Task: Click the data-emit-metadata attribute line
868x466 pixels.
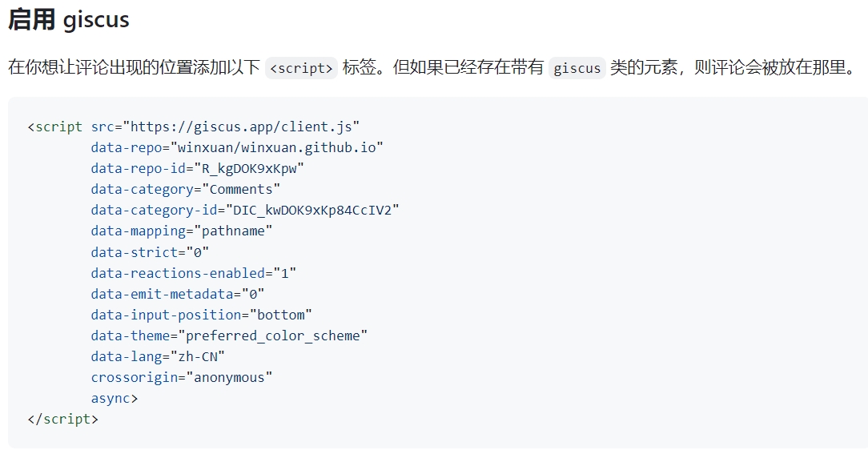Action: 178,294
